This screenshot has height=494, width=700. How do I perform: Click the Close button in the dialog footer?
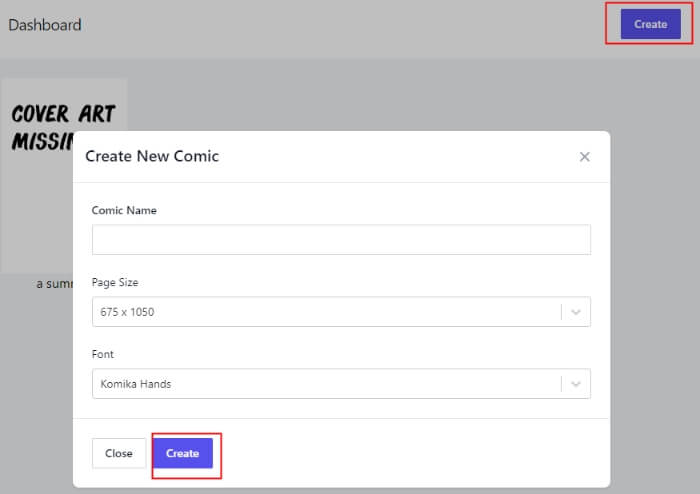(119, 453)
